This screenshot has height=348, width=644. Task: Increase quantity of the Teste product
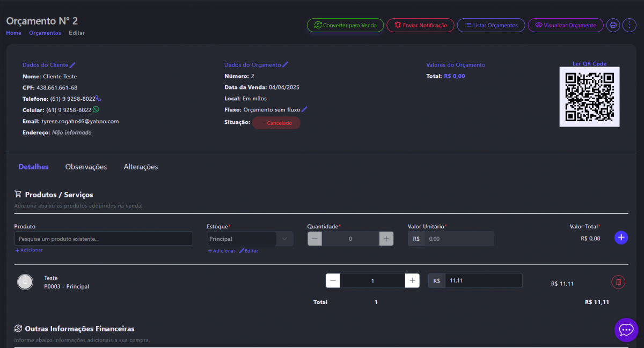412,280
